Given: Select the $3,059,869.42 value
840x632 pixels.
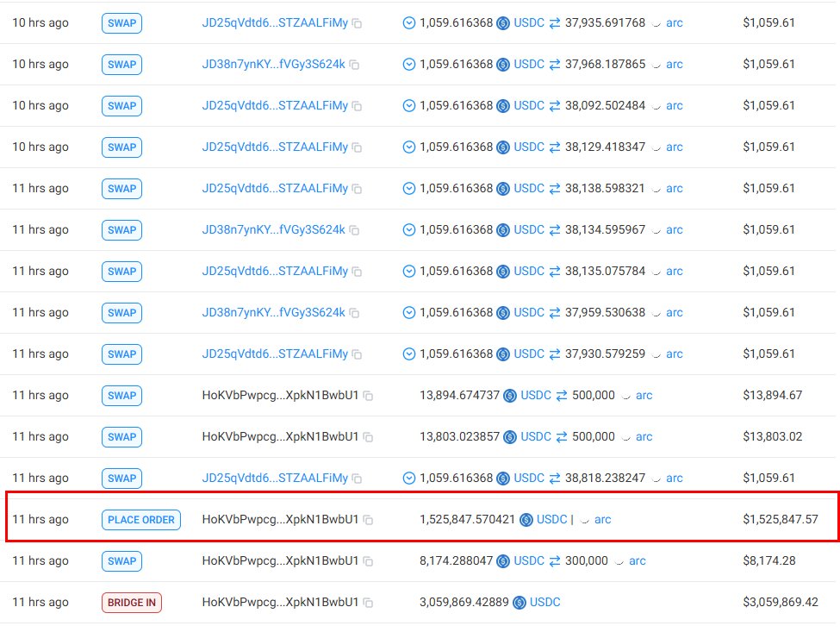Looking at the screenshot, I should coord(780,603).
